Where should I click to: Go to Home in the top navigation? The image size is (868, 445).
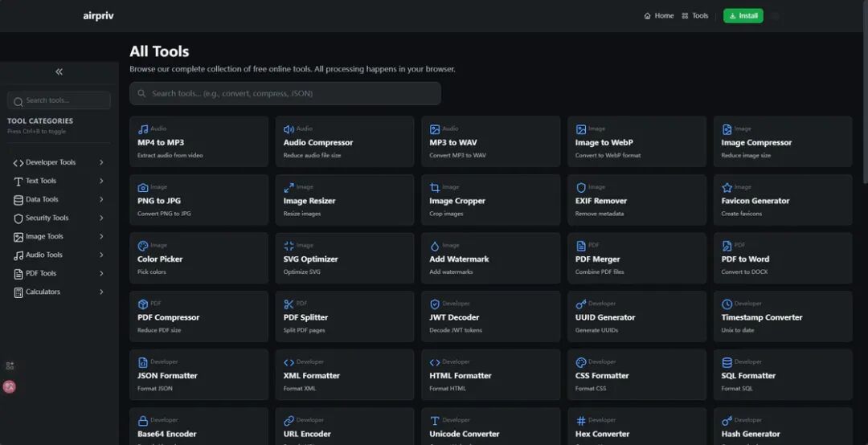(x=659, y=15)
